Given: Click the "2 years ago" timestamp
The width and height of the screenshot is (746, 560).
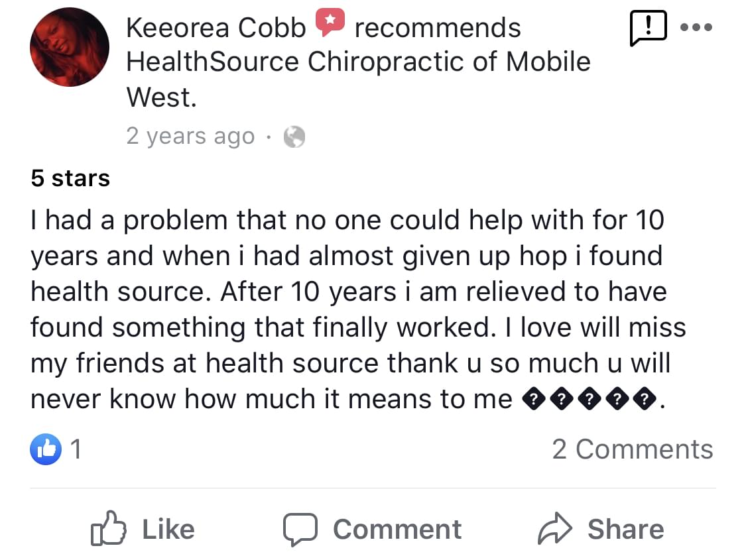Looking at the screenshot, I should tap(190, 136).
